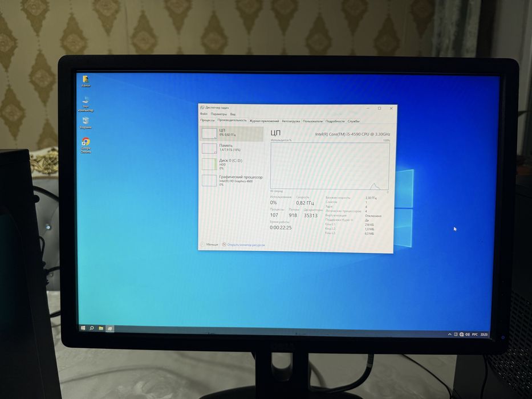
Task: Select the 'Диск 0 (C: D:)' entry
Action: [x=232, y=164]
